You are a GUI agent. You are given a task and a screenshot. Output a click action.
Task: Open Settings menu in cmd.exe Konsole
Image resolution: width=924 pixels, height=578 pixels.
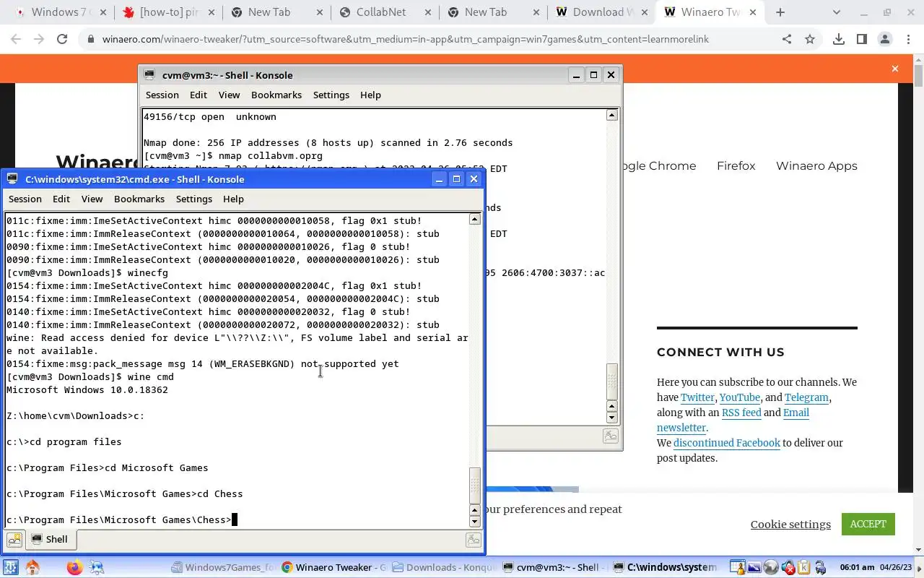pyautogui.click(x=194, y=199)
